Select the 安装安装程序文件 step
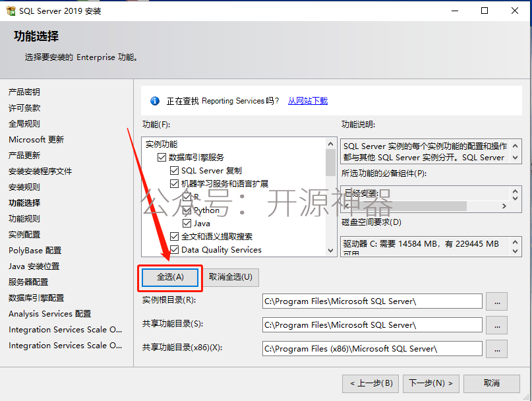The height and width of the screenshot is (401, 532). [40, 171]
